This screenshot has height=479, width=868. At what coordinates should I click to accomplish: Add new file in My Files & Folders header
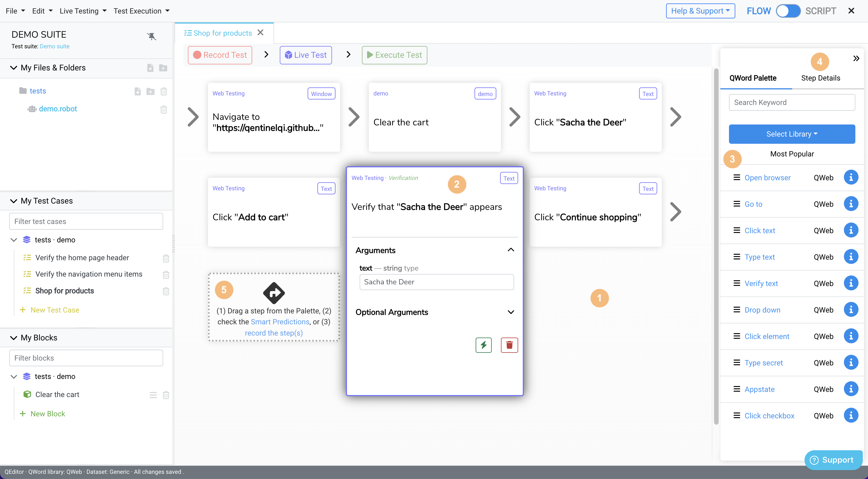pyautogui.click(x=150, y=68)
